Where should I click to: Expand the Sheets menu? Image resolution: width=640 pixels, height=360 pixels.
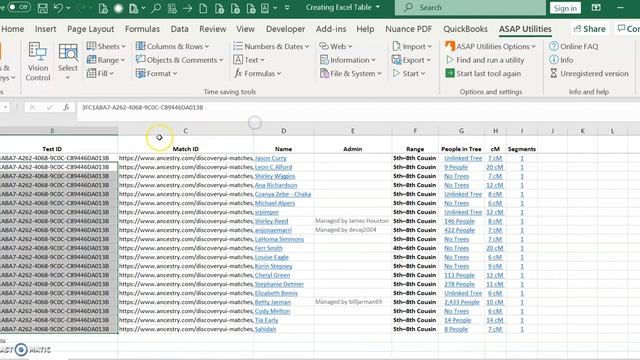tap(106, 47)
